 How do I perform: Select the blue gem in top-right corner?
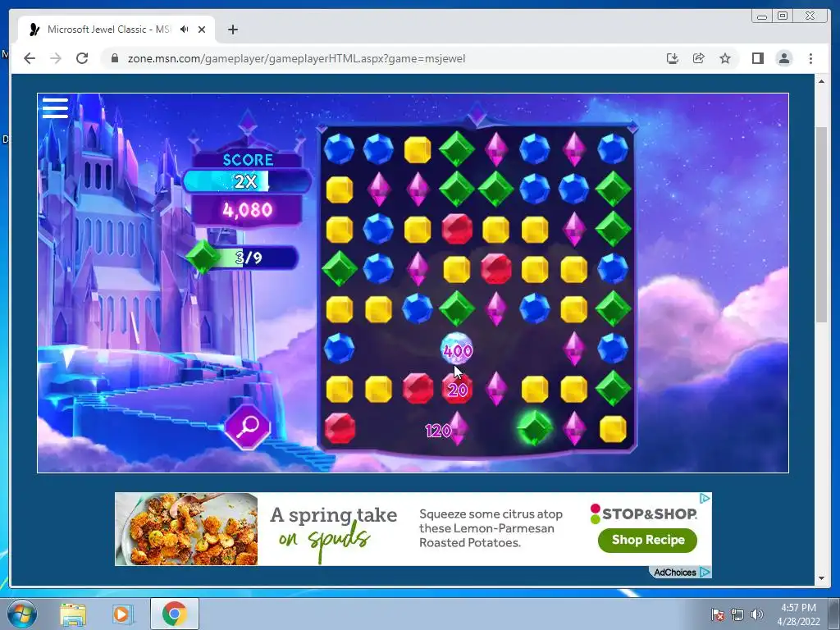(613, 148)
